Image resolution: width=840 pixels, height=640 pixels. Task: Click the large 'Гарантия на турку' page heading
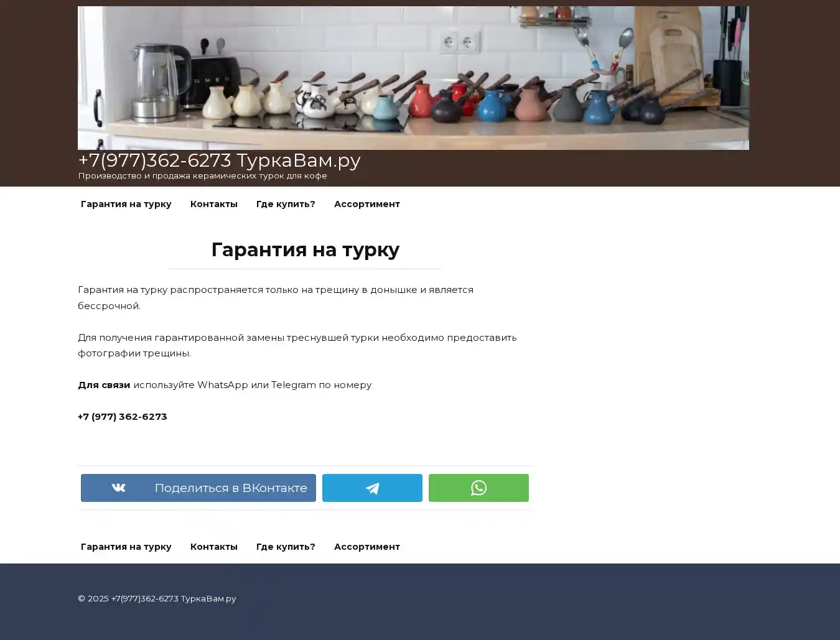pyautogui.click(x=305, y=249)
